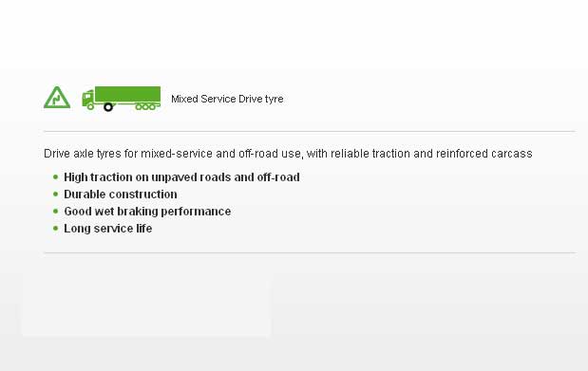This screenshot has width=588, height=371.
Task: Select the black drive axle wheel on truck
Action: [x=108, y=107]
